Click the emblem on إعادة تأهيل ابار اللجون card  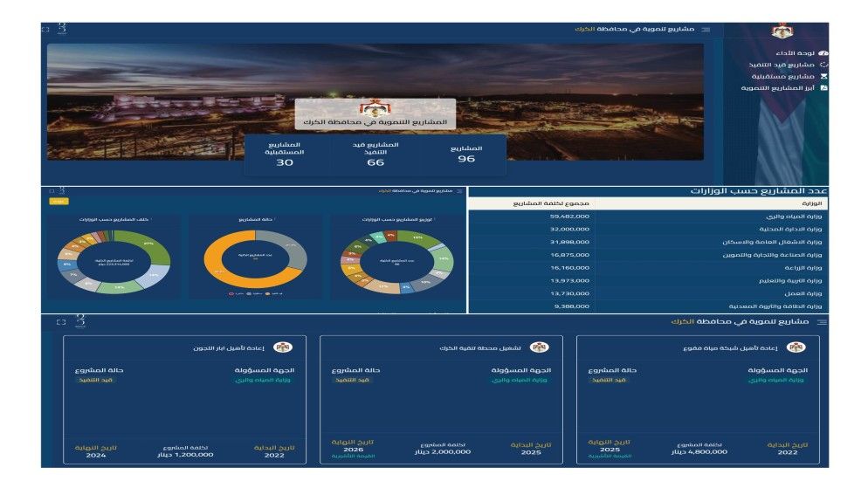pyautogui.click(x=283, y=347)
